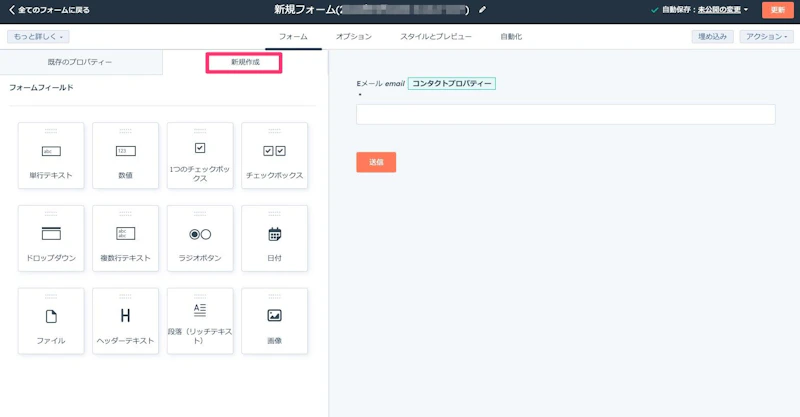Click into the Eメール input field

[566, 114]
